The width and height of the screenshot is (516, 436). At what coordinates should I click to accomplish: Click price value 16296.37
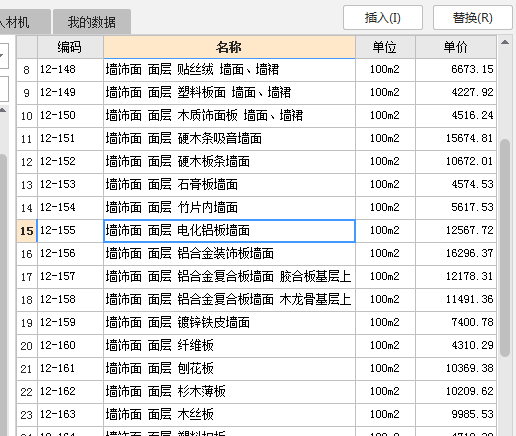[x=469, y=253]
